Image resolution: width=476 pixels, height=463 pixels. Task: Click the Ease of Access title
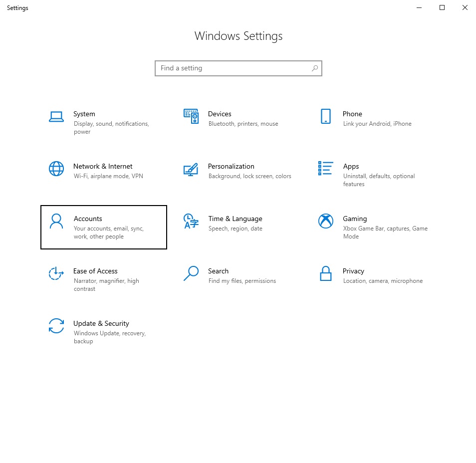pyautogui.click(x=95, y=271)
